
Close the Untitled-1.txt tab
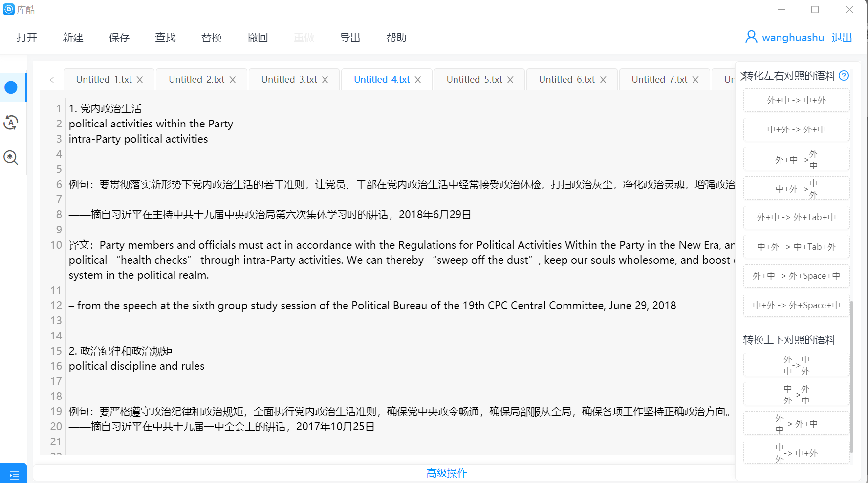pos(140,80)
